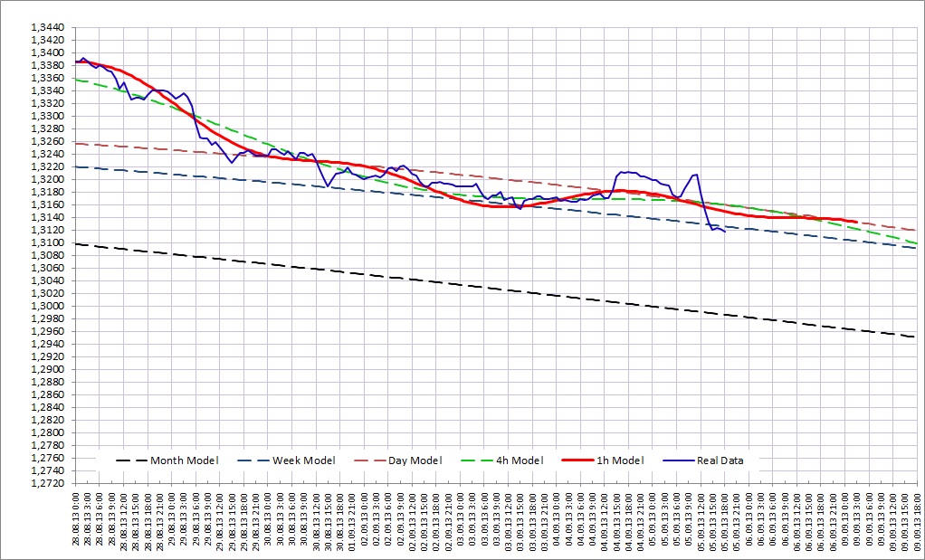925x560 pixels.
Task: Select the Day Model legend entry
Action: click(x=397, y=460)
